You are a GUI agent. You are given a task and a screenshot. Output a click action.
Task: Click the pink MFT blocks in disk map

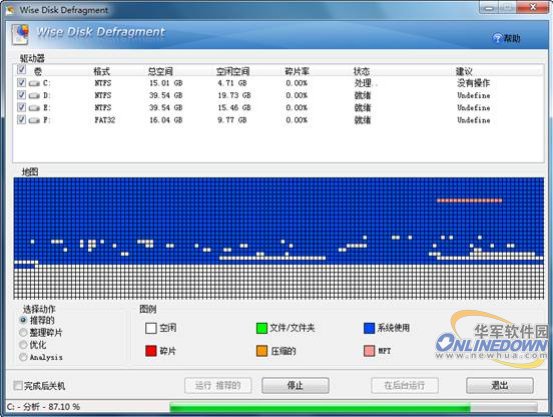[x=469, y=200]
